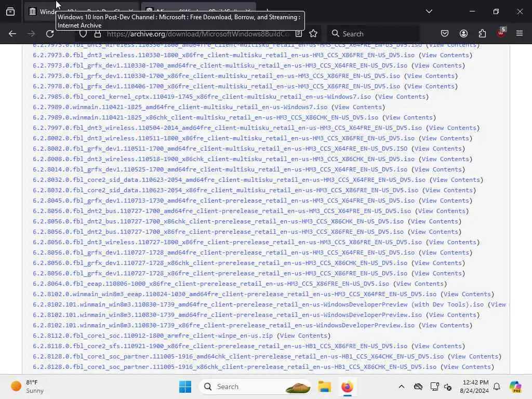Go forward to the next page

point(31,34)
